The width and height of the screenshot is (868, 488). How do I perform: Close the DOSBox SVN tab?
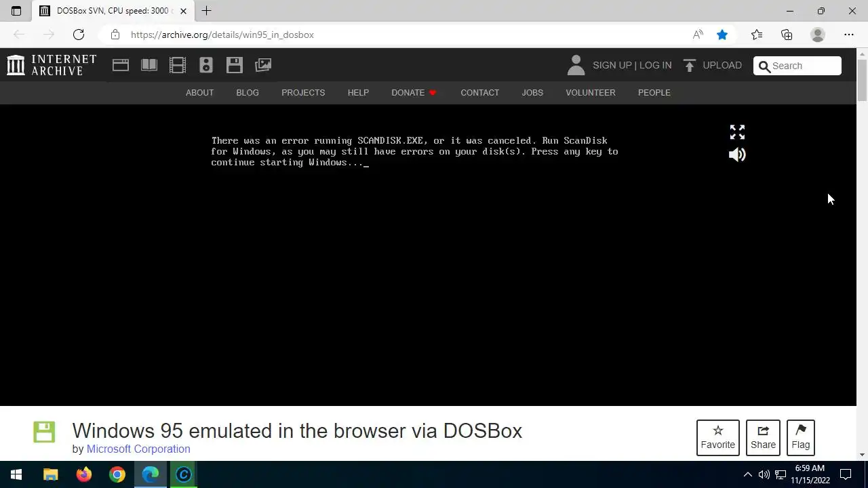(x=183, y=11)
